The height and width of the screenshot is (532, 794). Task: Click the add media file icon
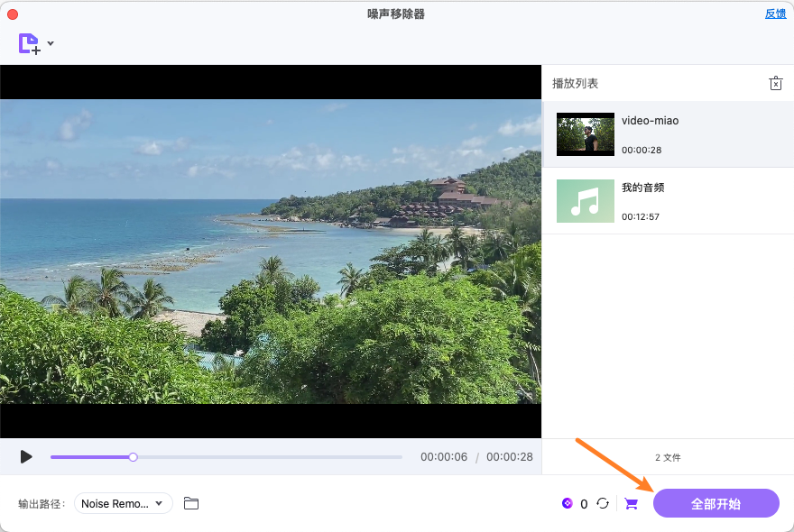(x=27, y=42)
